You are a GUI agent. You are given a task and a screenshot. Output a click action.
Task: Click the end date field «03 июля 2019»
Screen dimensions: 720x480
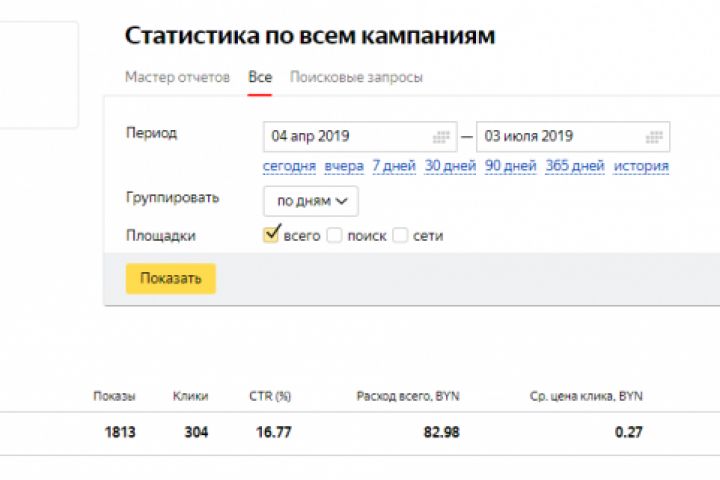point(560,137)
